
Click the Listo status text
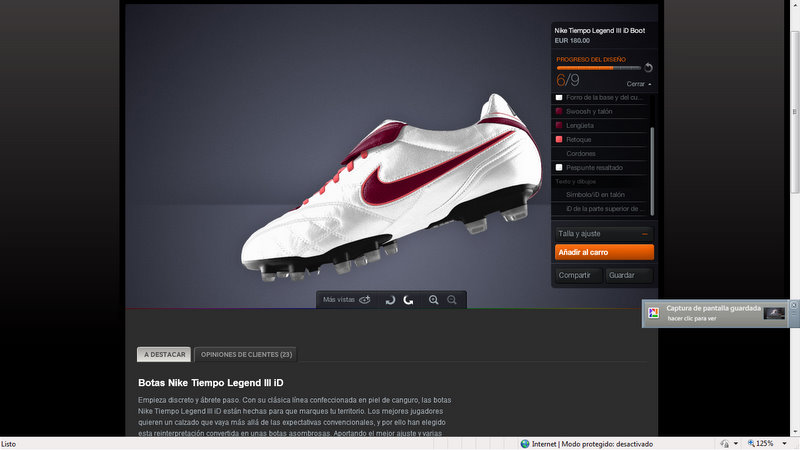[x=9, y=444]
